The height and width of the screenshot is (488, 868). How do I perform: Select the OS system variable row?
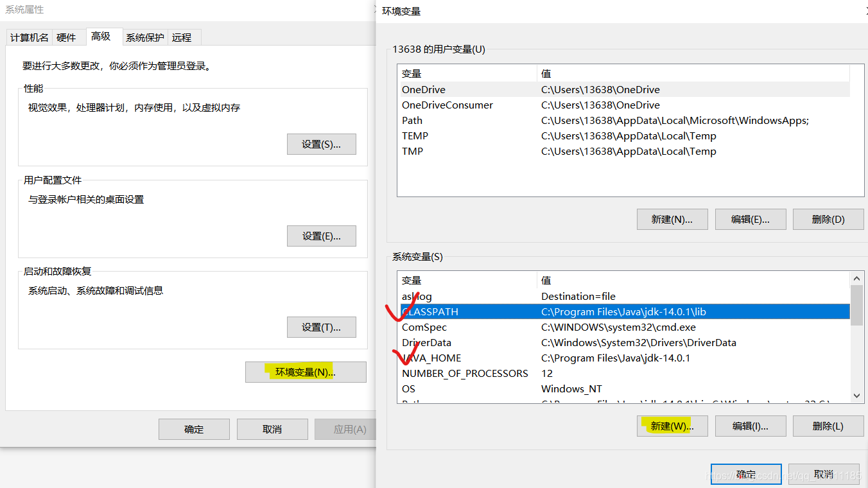[624, 388]
